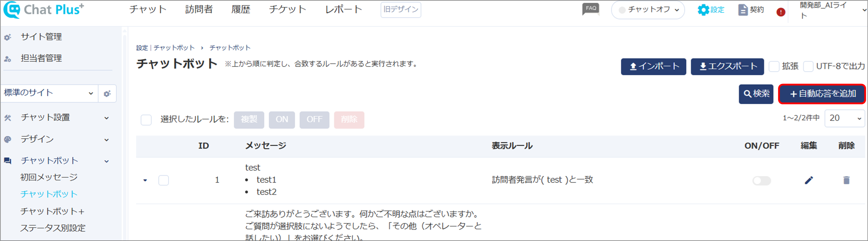Expand row 1 with triangle arrow
Image resolution: width=868 pixels, height=241 pixels.
coord(145,181)
